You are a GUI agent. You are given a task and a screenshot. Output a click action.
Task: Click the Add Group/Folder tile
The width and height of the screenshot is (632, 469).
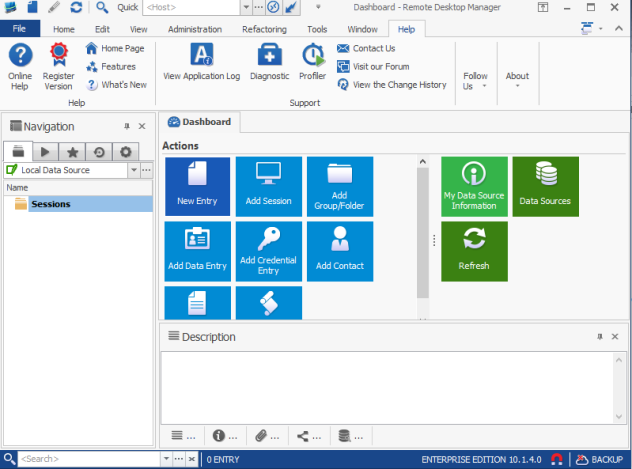[340, 187]
